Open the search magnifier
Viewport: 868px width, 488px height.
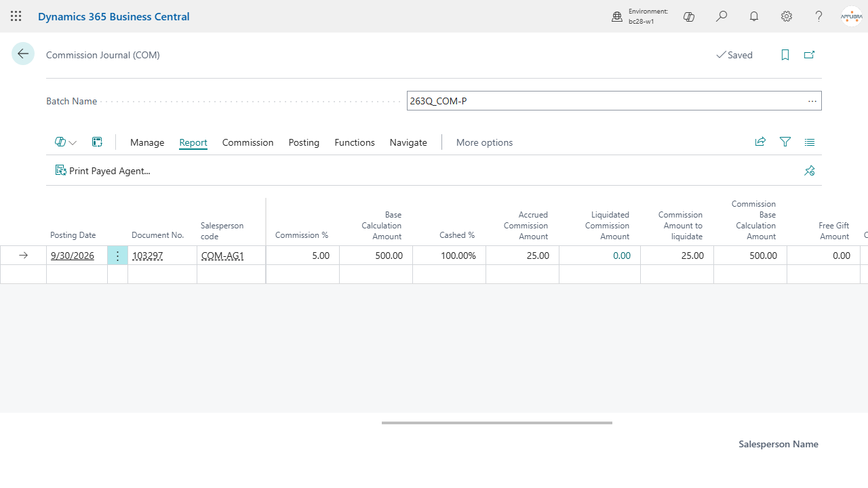coord(722,16)
